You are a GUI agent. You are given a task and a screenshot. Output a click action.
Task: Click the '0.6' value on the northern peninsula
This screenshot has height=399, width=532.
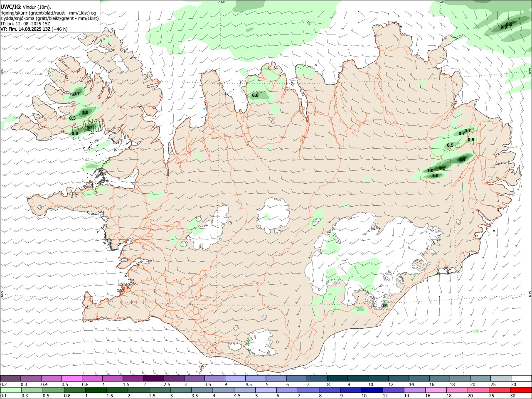point(255,96)
